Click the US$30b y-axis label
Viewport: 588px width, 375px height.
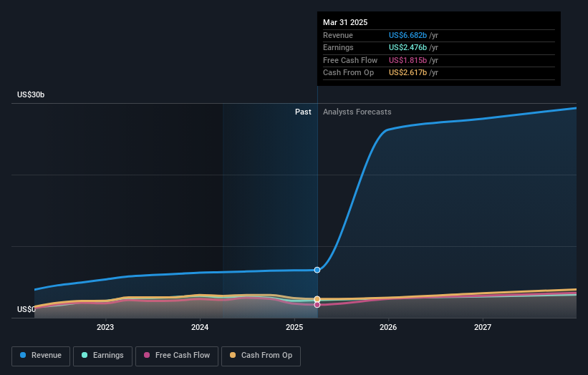pyautogui.click(x=31, y=94)
